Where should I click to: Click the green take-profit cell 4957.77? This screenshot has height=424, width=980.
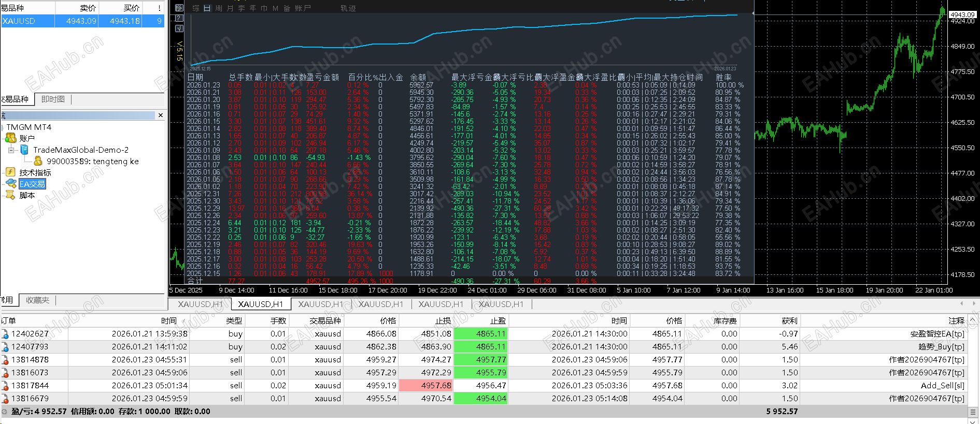pos(481,360)
